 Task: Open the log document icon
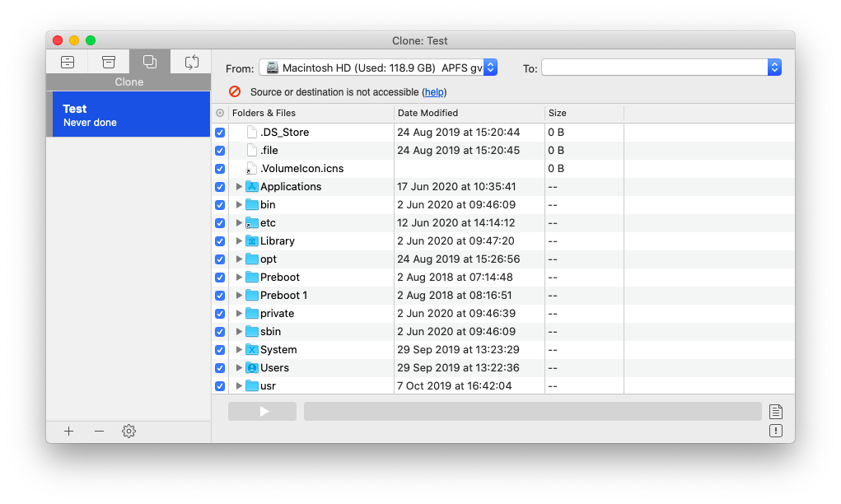pos(776,412)
